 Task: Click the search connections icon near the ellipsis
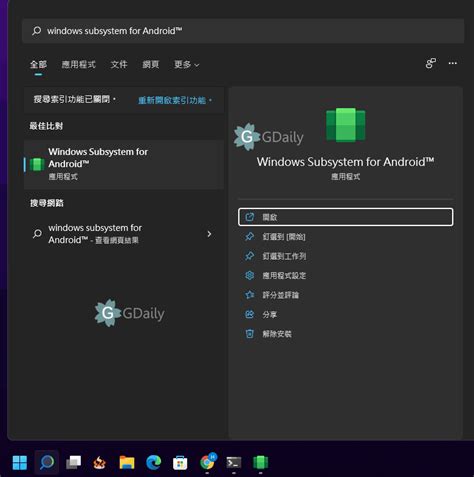[x=431, y=63]
